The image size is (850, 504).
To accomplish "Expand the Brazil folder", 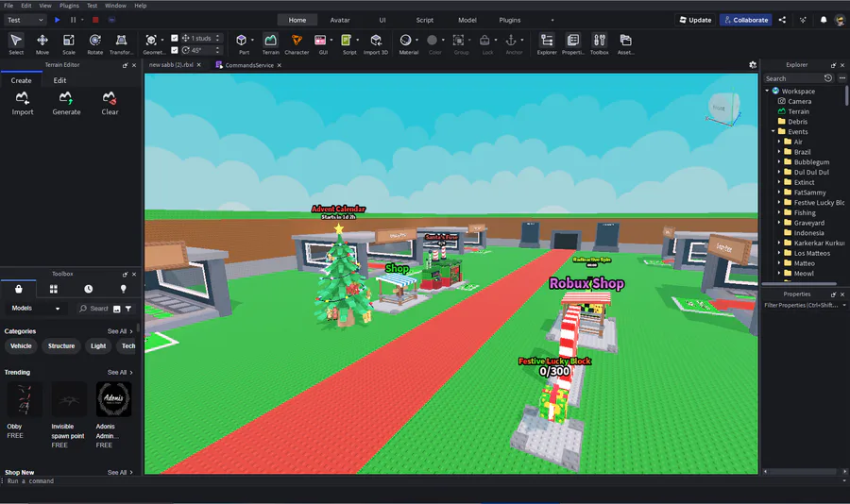I will coord(779,152).
